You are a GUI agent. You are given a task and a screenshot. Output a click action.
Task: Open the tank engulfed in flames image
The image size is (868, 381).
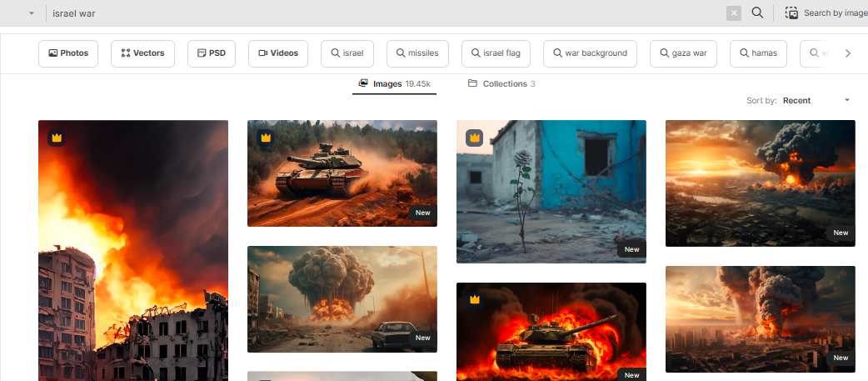551,332
